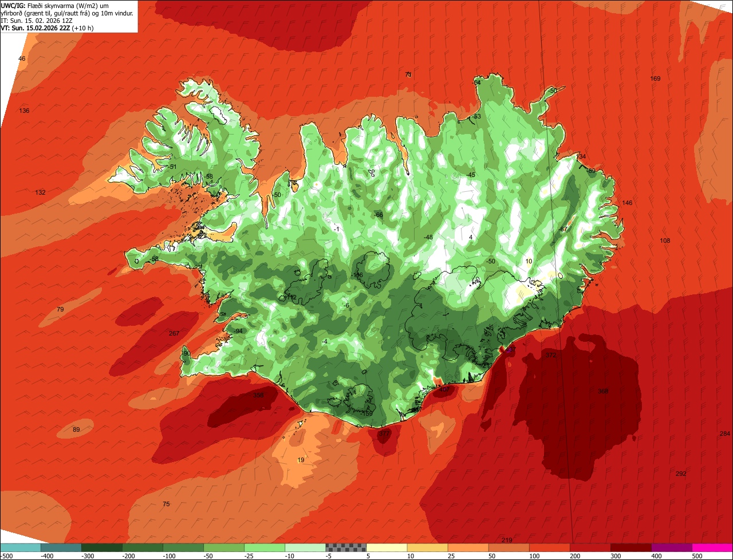
Task: Select the dark teal -400 to -300 legend swatch
Action: pos(61,547)
